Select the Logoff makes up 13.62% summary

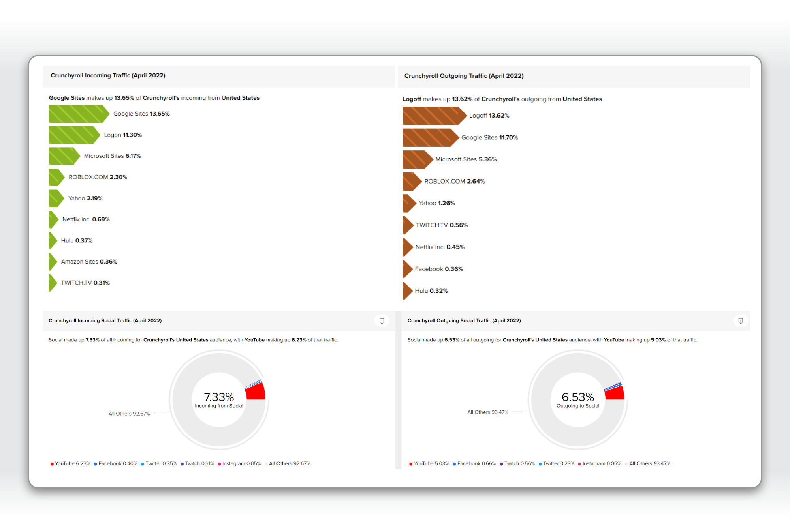tap(502, 99)
